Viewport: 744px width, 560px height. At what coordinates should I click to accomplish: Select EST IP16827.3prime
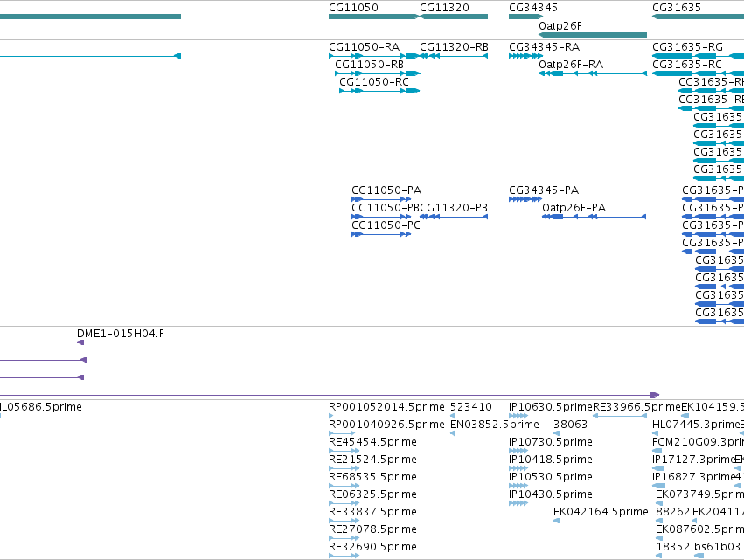point(658,486)
